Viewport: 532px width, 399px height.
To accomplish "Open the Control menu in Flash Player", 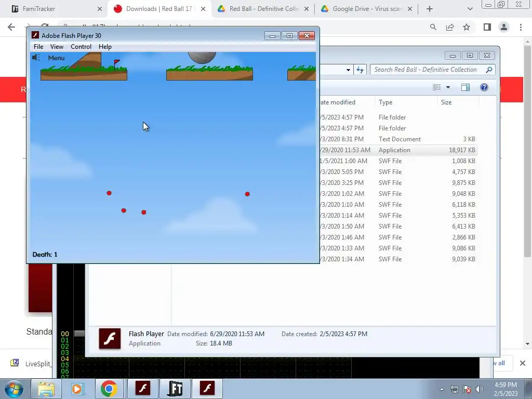I will pos(81,47).
